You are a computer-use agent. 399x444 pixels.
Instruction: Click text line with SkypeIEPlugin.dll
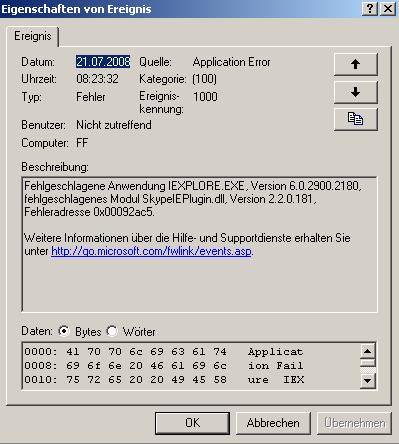pos(170,199)
